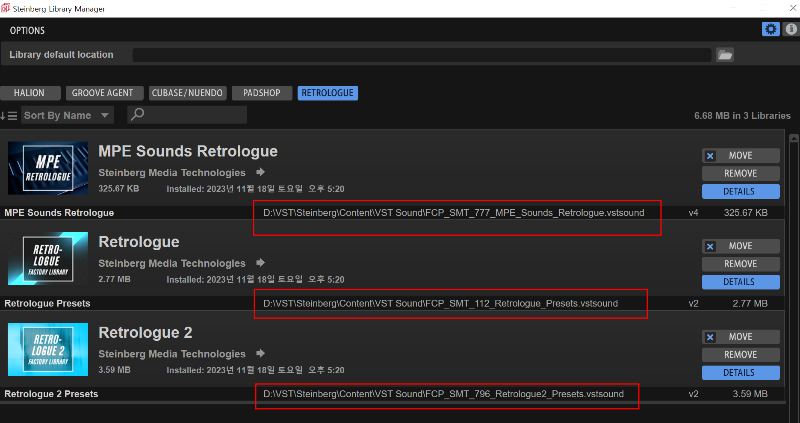Click the REMOVE button on the Retrologue (2.77 MB) card
800x423 pixels.
[x=741, y=264]
